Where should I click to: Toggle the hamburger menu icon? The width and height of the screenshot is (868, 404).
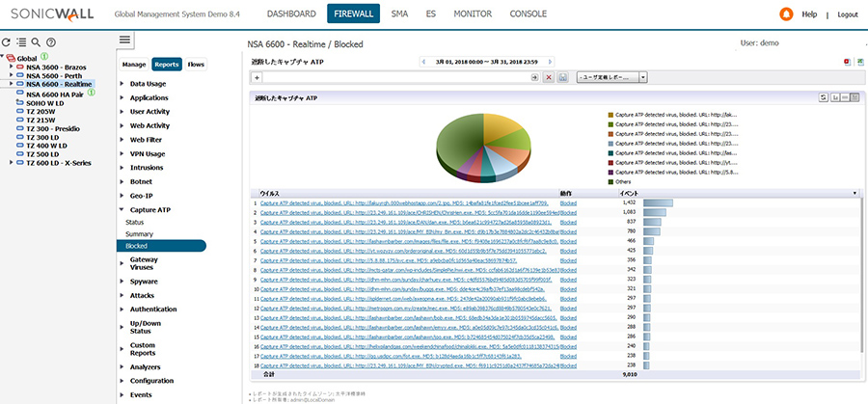tap(124, 40)
